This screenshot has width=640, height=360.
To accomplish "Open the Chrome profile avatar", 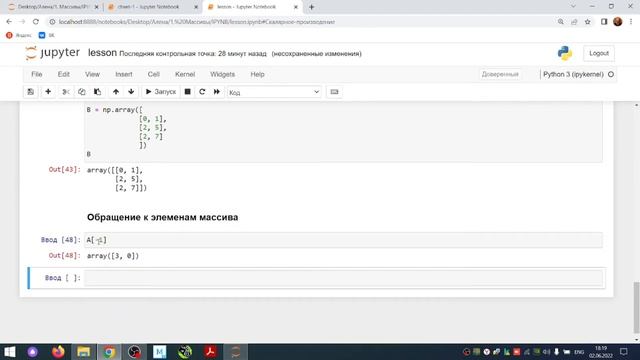I will coord(618,22).
